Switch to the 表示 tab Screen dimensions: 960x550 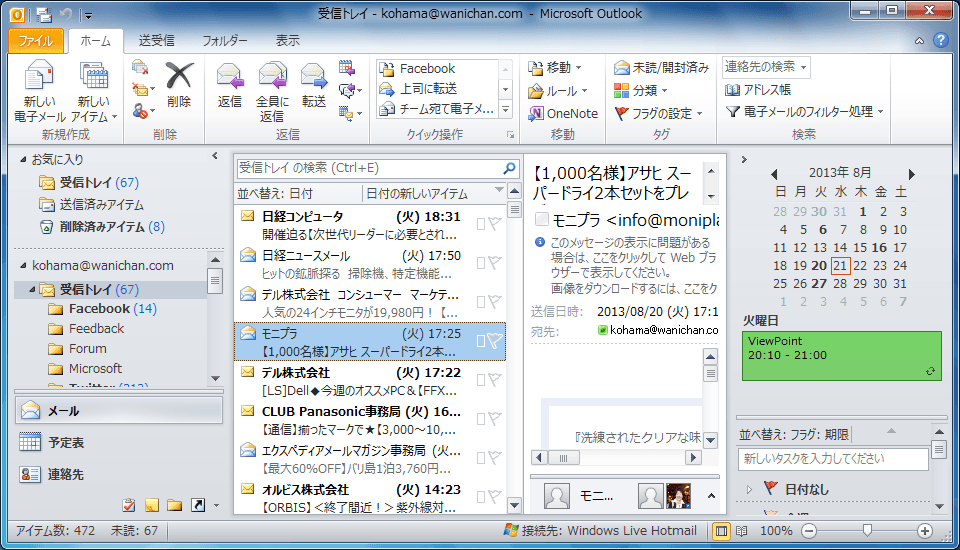pos(287,41)
